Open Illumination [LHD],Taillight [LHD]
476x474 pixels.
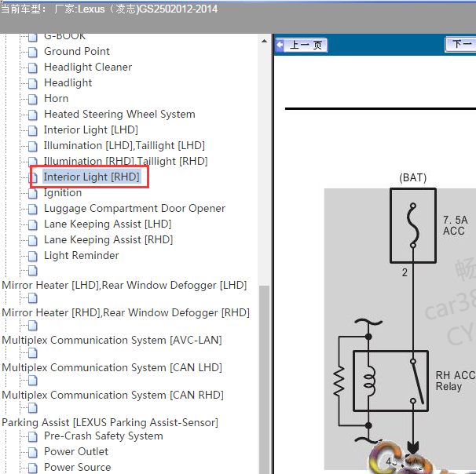click(x=124, y=145)
